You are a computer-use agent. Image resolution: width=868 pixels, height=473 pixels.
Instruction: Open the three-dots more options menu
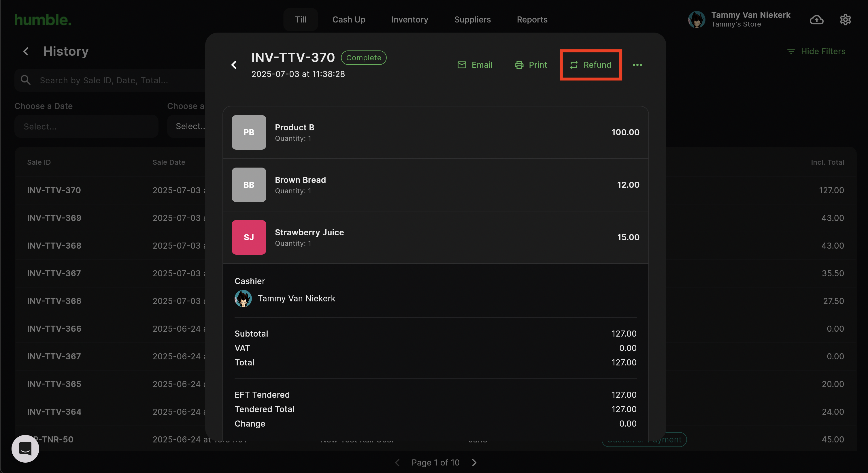coord(637,65)
